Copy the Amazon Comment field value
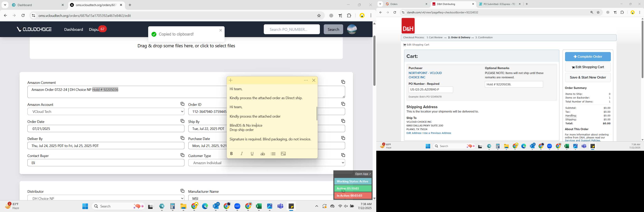 pyautogui.click(x=343, y=82)
